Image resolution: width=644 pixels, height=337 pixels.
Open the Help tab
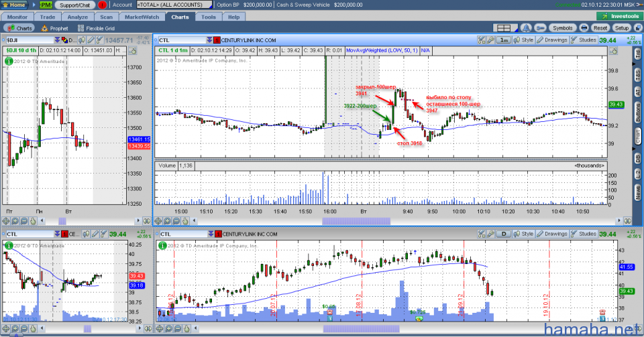pos(233,17)
